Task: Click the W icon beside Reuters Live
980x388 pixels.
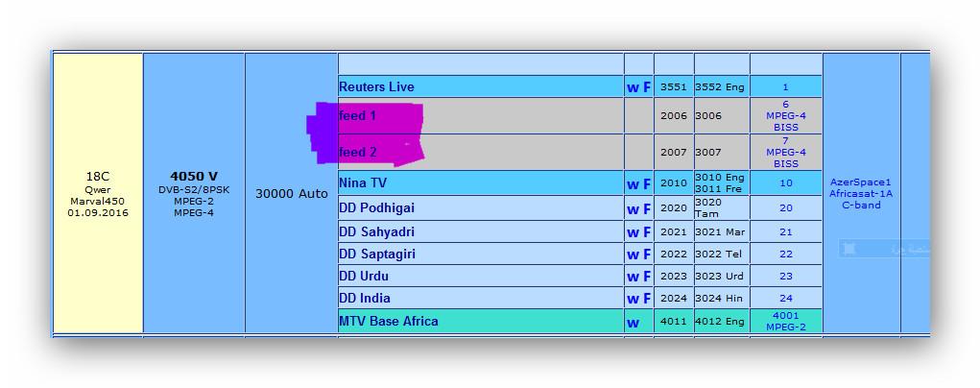Action: (633, 87)
